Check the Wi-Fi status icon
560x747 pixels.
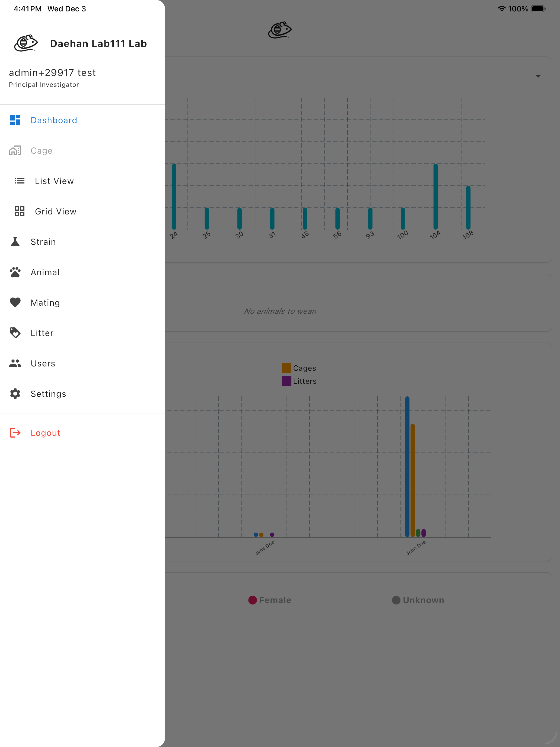502,9
